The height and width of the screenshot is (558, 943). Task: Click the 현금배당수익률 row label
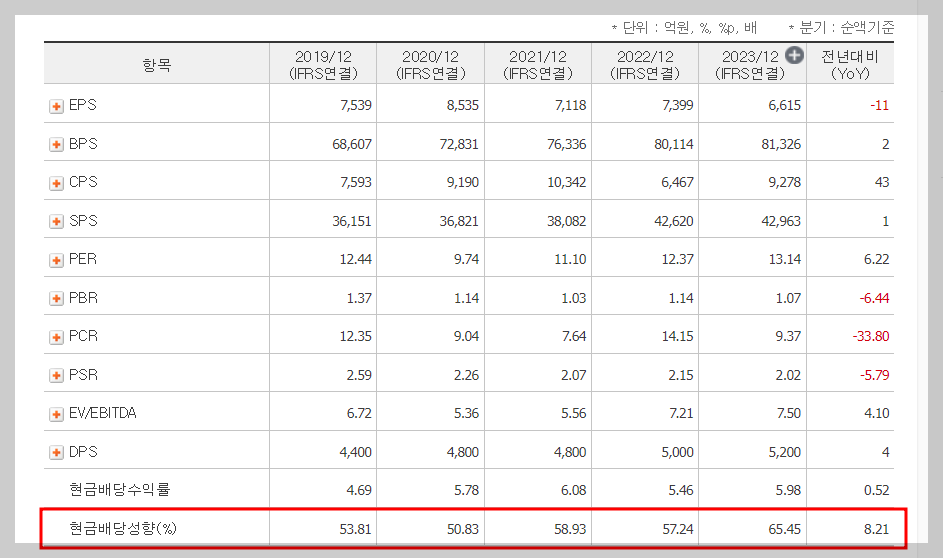point(120,489)
